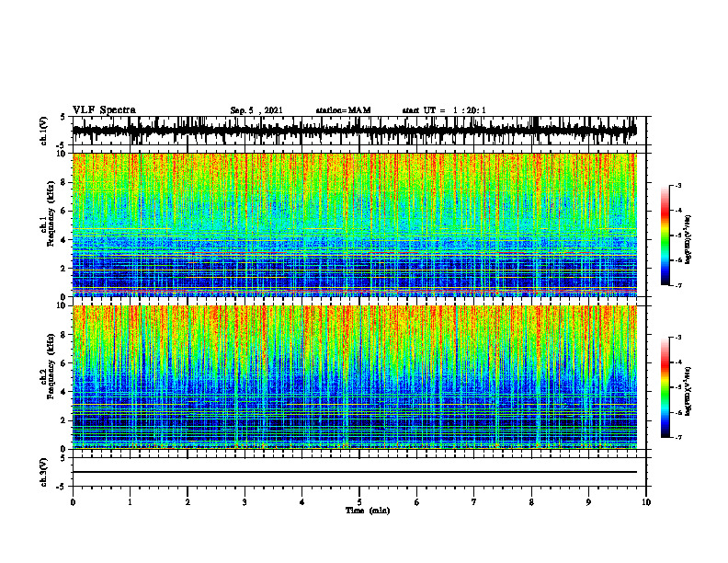This screenshot has height=563, width=728.
Task: Click the ch.2 colorbar log(PSD) unit label
Action: 688,391
